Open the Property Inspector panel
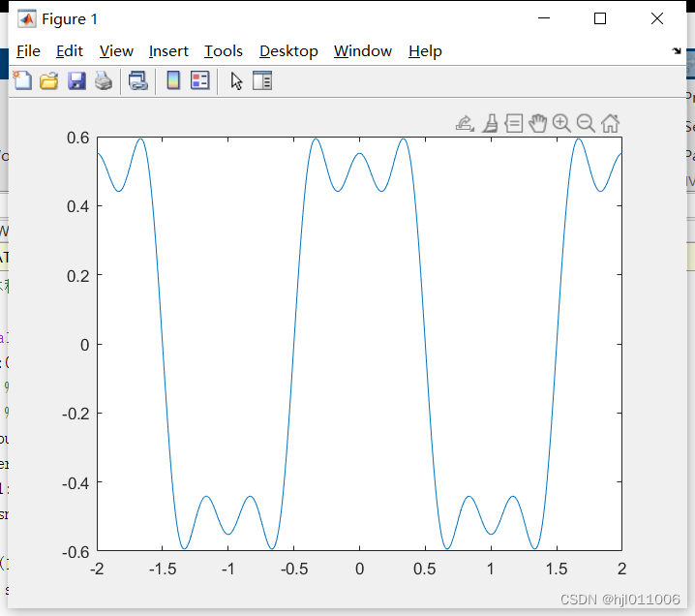 262,81
